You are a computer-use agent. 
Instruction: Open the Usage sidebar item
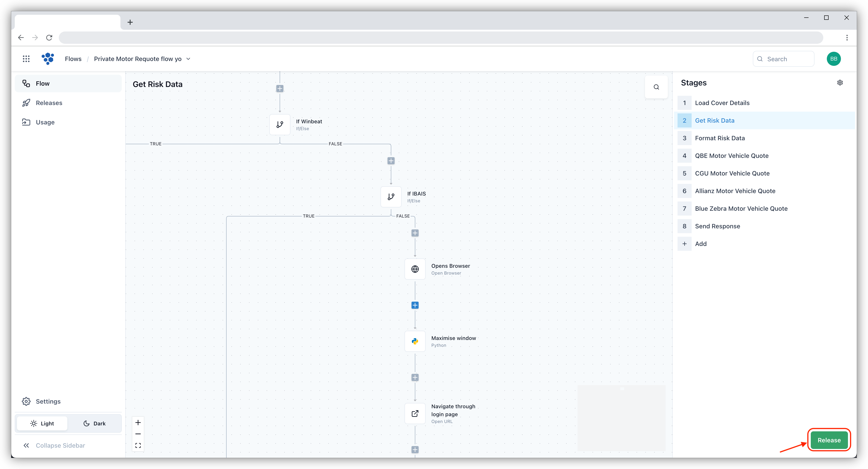(x=45, y=122)
